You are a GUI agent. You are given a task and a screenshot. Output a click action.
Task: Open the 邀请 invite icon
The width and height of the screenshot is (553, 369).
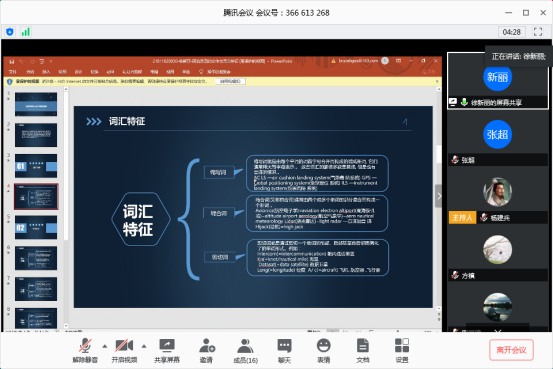(207, 351)
